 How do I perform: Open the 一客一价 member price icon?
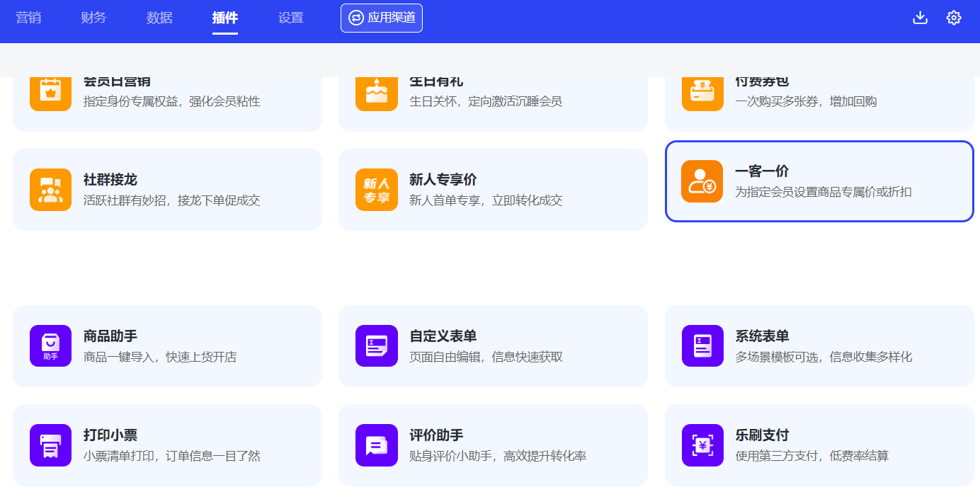702,181
